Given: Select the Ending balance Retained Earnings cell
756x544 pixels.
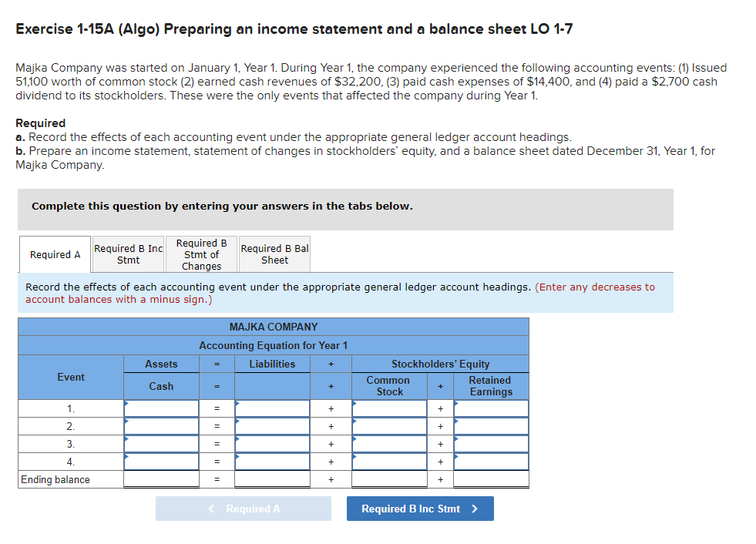Looking at the screenshot, I should click(490, 479).
